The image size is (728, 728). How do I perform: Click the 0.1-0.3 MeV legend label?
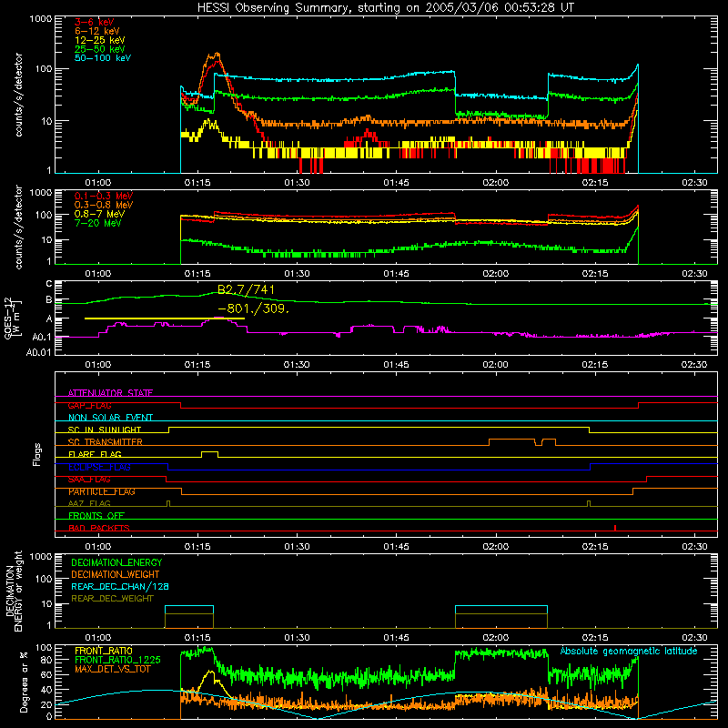tap(104, 196)
